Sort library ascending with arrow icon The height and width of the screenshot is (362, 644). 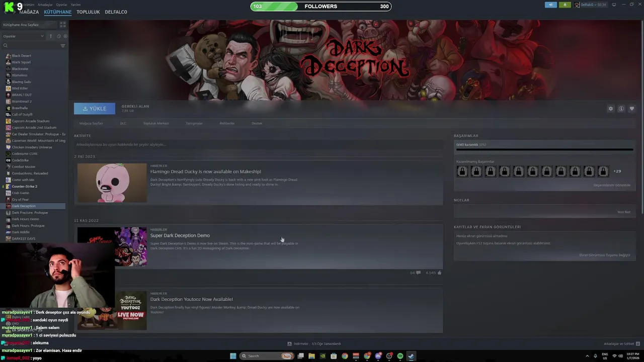click(50, 36)
